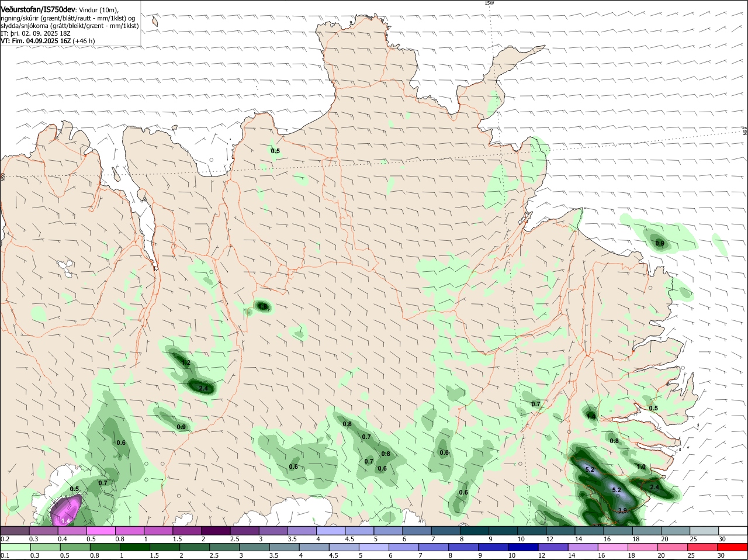This screenshot has height=560, width=748.
Task: Select the valid time line 'VT: Fim. 04.09.2025 16Z'
Action: (34, 42)
